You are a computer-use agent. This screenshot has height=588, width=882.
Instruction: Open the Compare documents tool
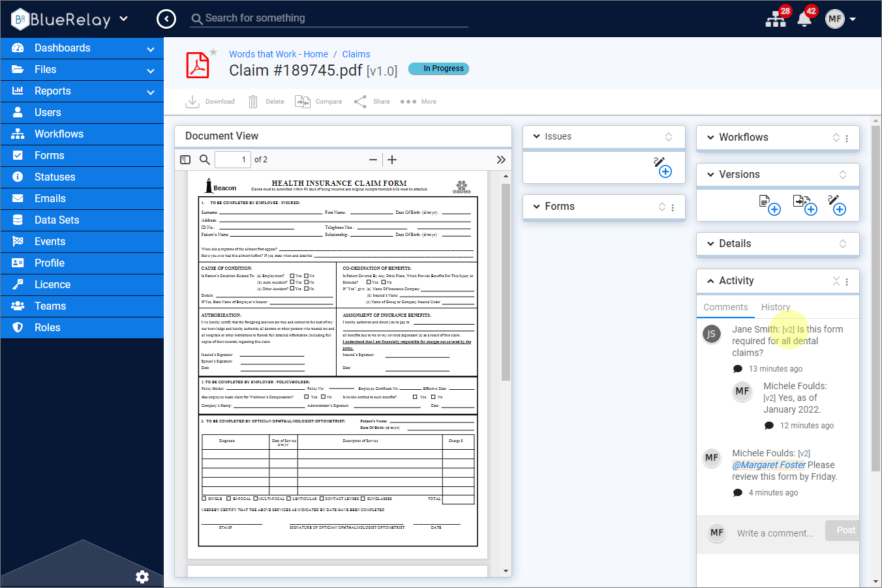coord(318,102)
